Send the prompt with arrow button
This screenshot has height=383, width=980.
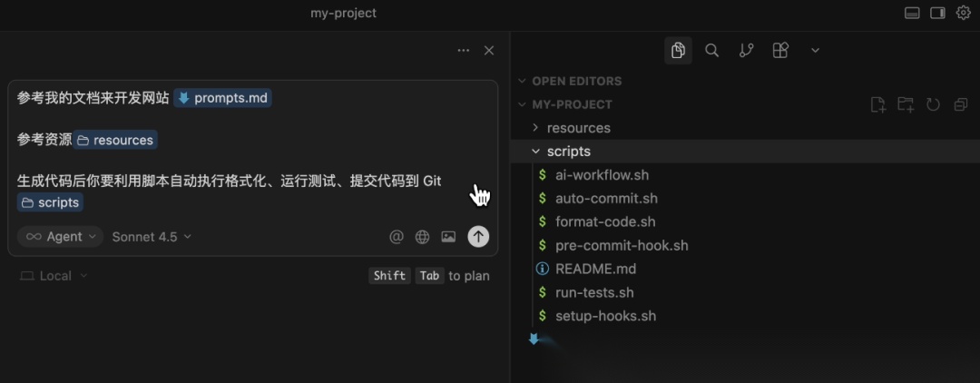tap(478, 236)
